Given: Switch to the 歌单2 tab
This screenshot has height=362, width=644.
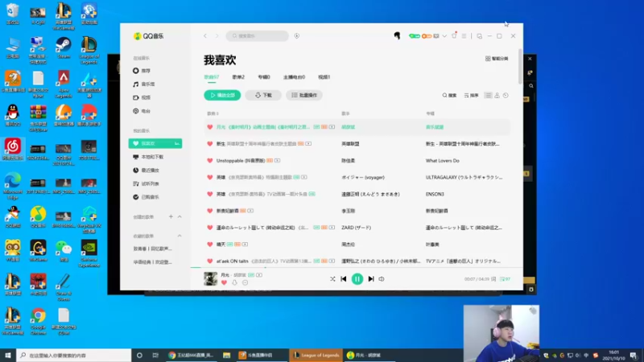Looking at the screenshot, I should pos(238,77).
